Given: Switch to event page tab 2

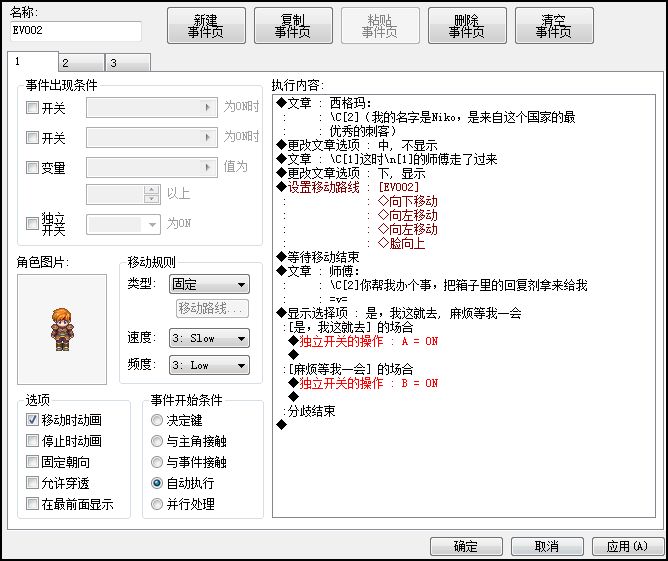Looking at the screenshot, I should pos(81,63).
